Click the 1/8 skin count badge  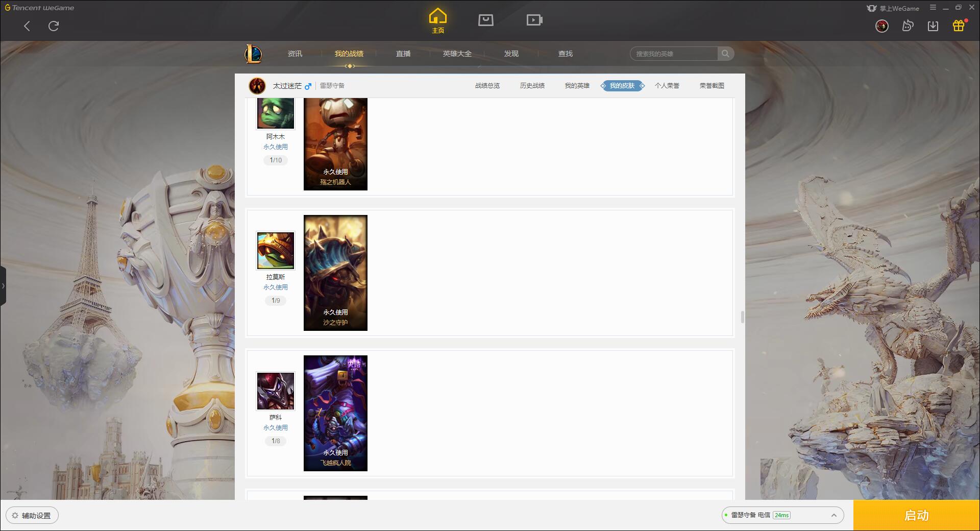coord(276,441)
